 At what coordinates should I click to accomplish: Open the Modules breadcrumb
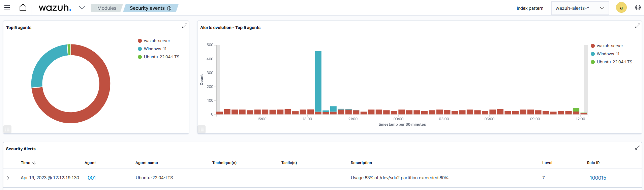(106, 8)
